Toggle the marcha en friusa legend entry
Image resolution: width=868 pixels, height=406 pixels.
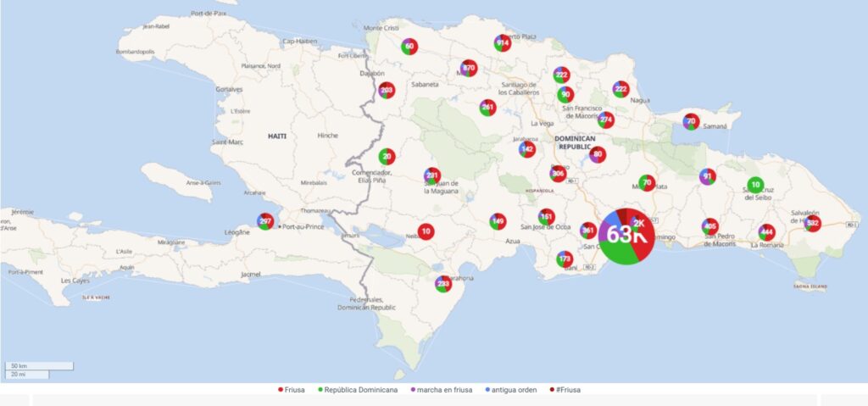click(x=441, y=390)
